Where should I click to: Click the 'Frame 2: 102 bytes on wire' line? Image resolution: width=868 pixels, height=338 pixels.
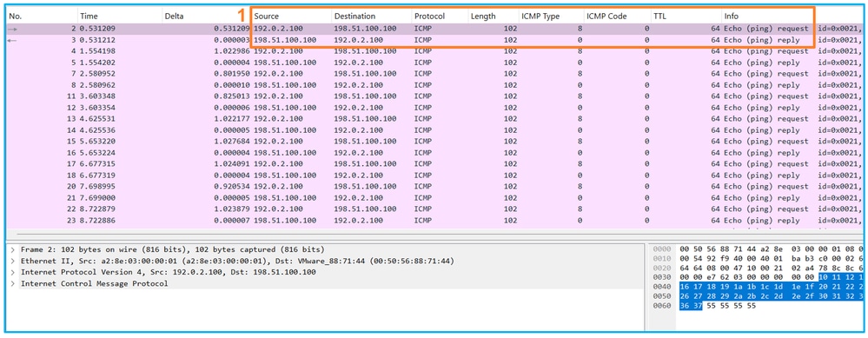pos(173,249)
